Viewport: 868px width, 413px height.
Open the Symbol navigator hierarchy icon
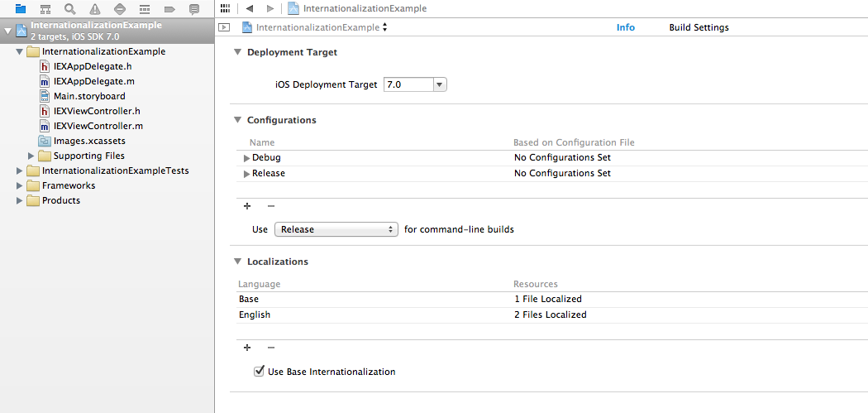45,9
